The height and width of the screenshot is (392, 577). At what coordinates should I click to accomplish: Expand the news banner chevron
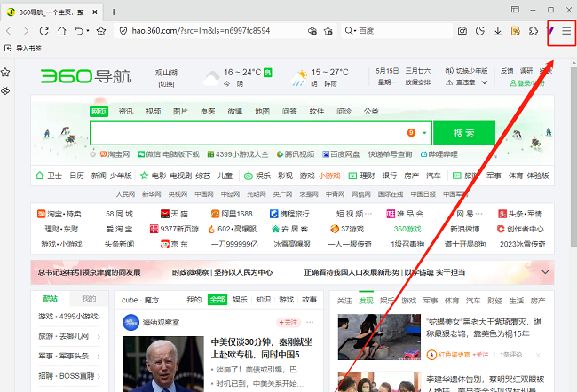545,272
